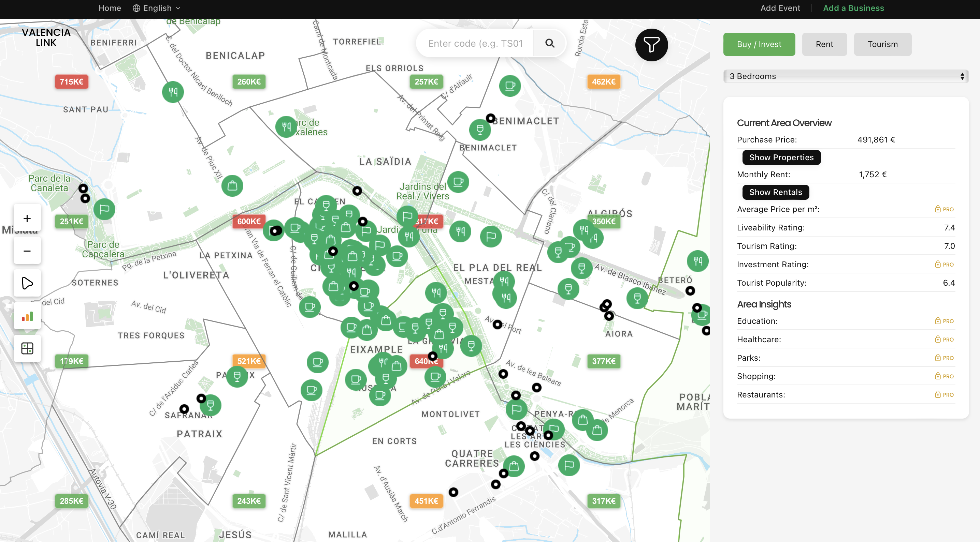This screenshot has height=542, width=980.
Task: Click the Enter code search field
Action: [476, 43]
